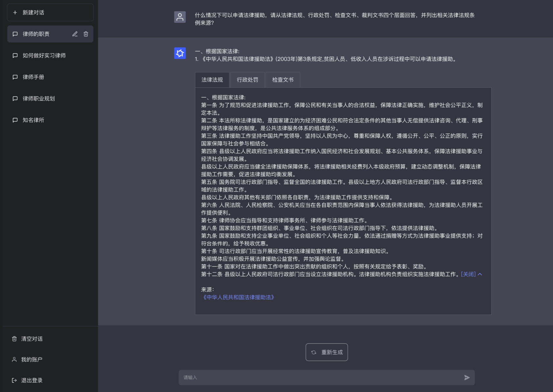Switch to the 法律法规 tab
The image size is (553, 392).
[212, 80]
